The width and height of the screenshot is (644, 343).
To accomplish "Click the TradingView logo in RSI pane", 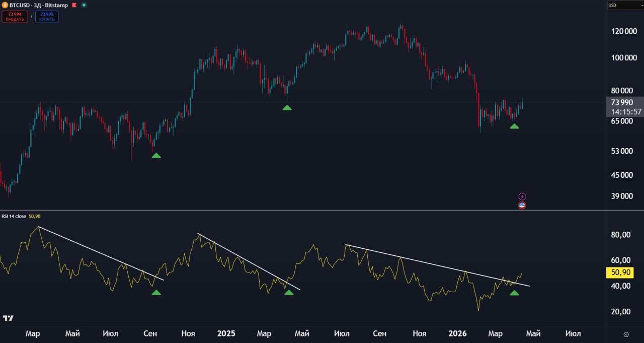I will 8,318.
